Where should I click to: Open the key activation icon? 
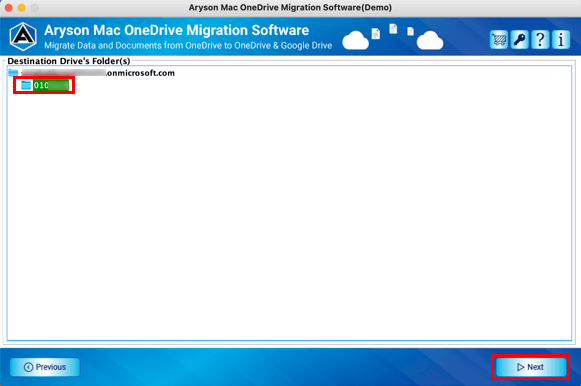(x=519, y=40)
